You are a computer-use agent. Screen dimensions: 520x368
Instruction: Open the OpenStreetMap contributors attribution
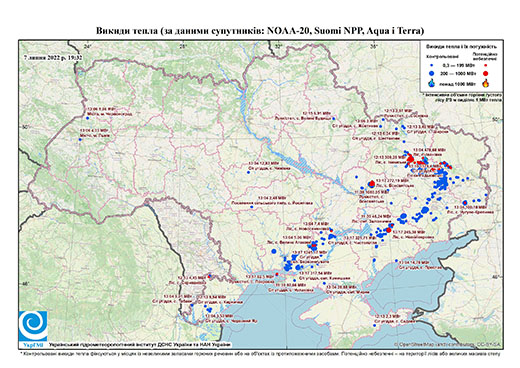(448, 344)
